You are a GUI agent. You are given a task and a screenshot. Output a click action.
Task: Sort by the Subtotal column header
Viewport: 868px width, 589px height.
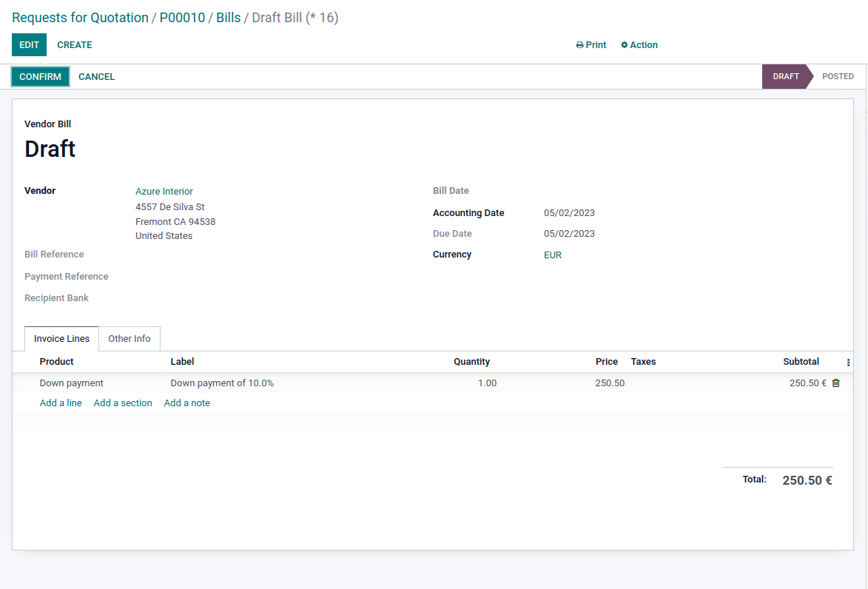pyautogui.click(x=801, y=362)
